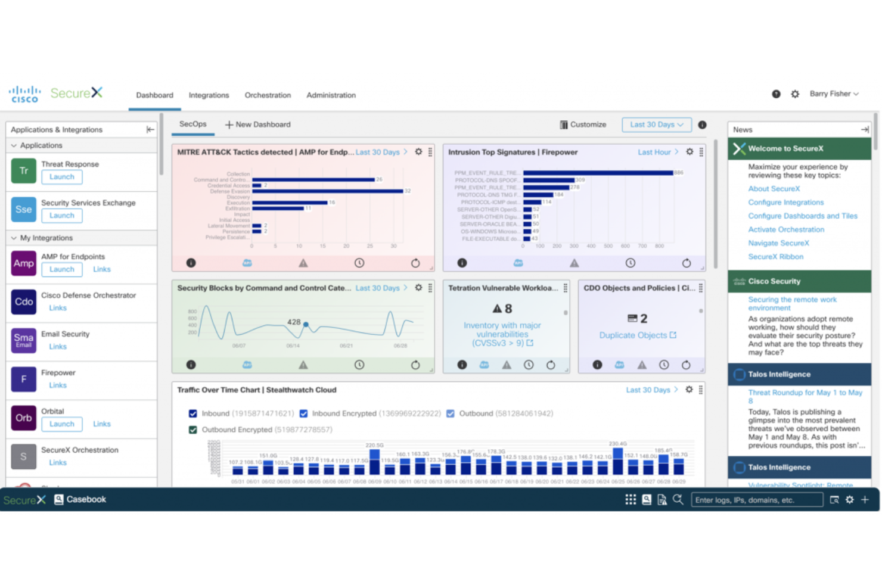Viewport: 882px width, 588px height.
Task: Open the Last 30 Days dropdown
Action: [656, 125]
